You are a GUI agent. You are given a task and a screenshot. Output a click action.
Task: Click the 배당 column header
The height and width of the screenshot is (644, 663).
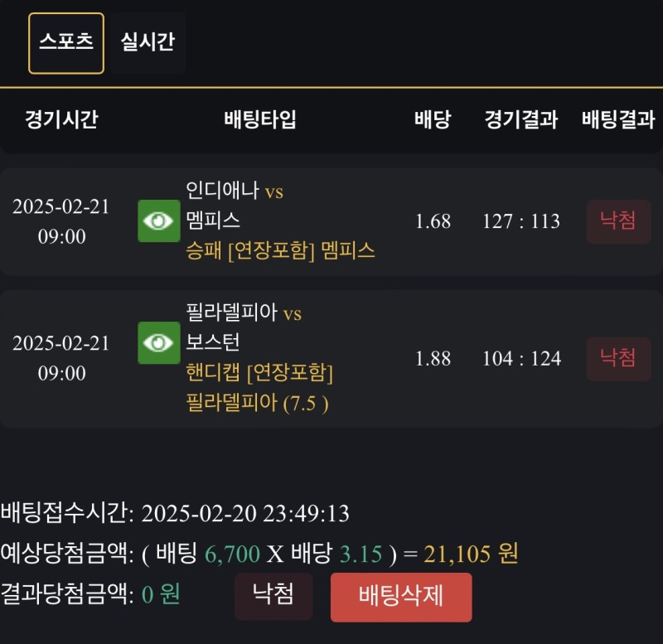coord(433,119)
